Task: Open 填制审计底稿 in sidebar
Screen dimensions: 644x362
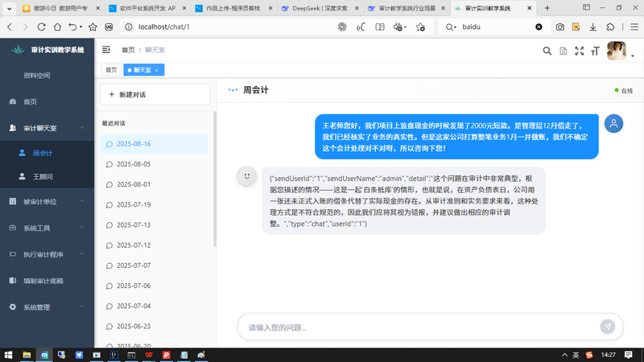Action: point(47,281)
